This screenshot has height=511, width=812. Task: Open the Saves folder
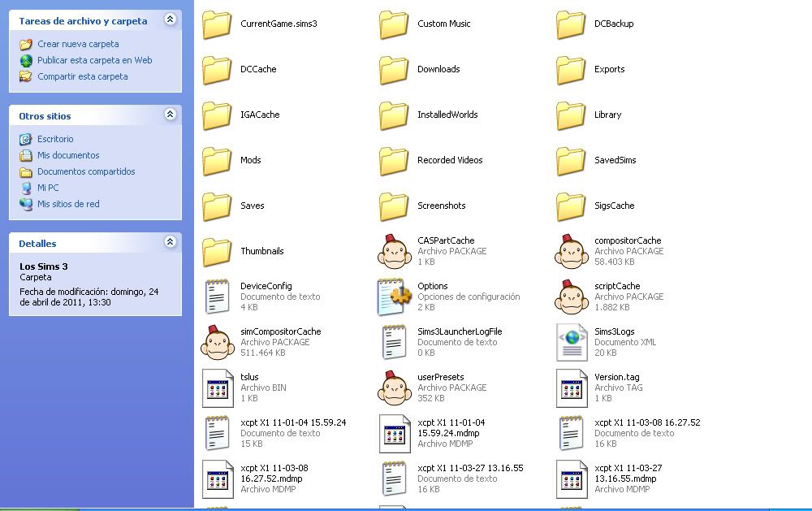(x=218, y=206)
